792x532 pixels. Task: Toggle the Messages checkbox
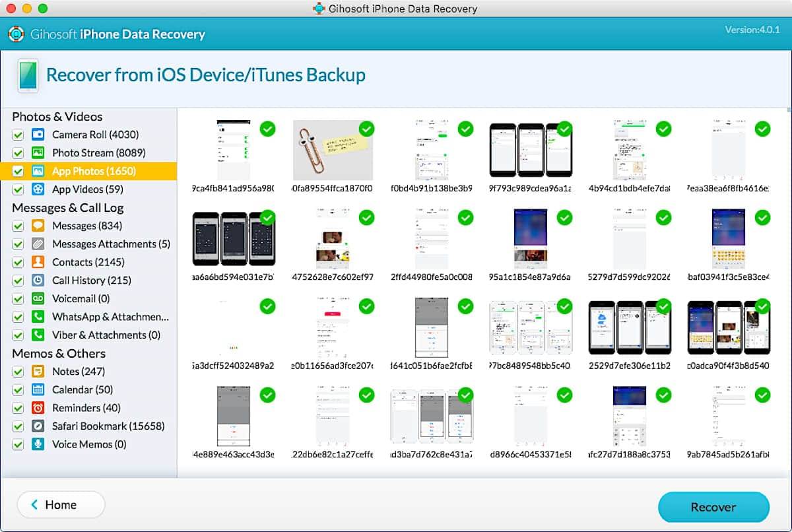click(x=18, y=226)
